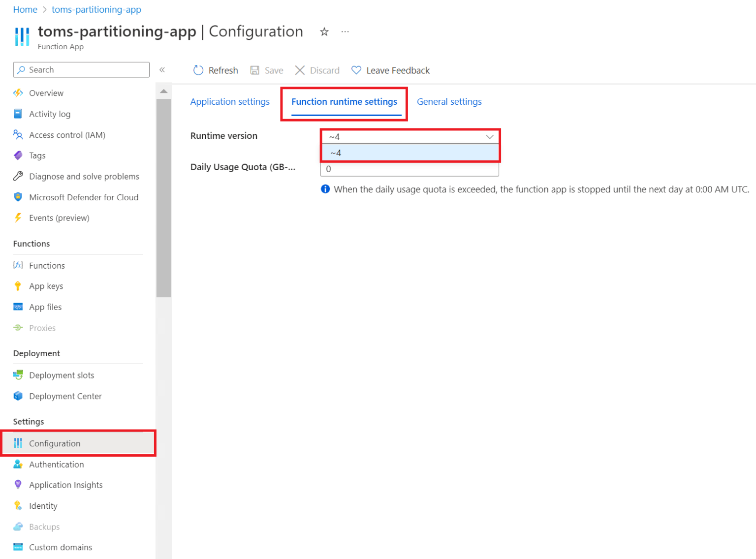756x559 pixels.
Task: Click the Refresh toolbar icon
Action: (198, 70)
